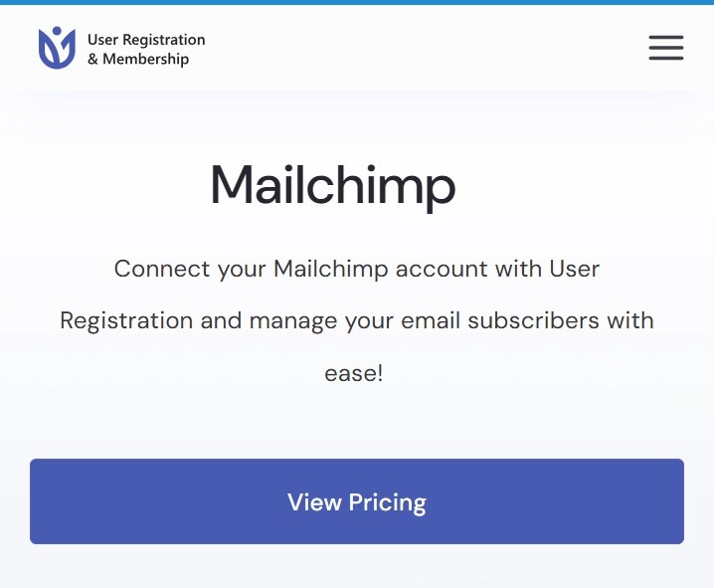Screen dimensions: 714x588
Task: Click the View Pricing button
Action: [x=357, y=501]
